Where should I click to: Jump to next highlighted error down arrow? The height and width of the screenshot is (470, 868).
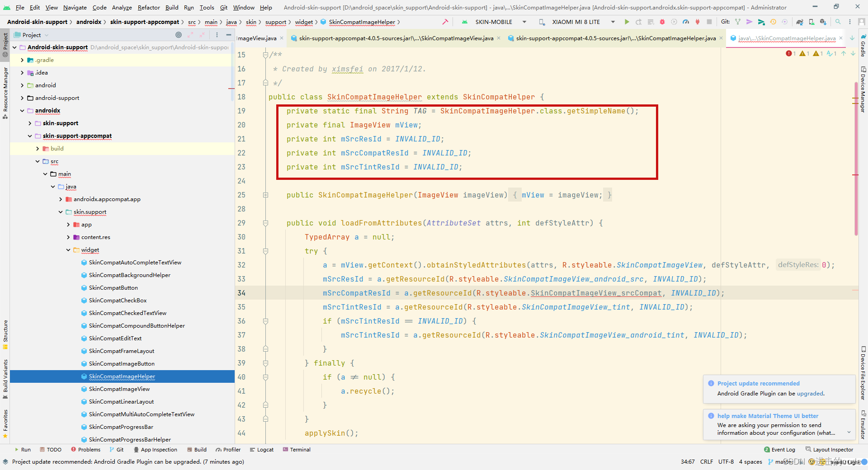tap(853, 53)
